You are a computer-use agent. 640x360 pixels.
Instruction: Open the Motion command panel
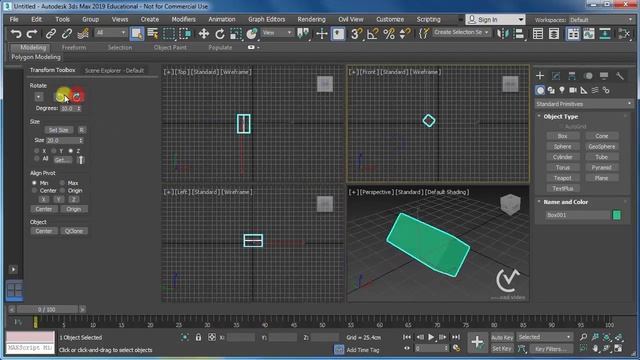[x=588, y=76]
